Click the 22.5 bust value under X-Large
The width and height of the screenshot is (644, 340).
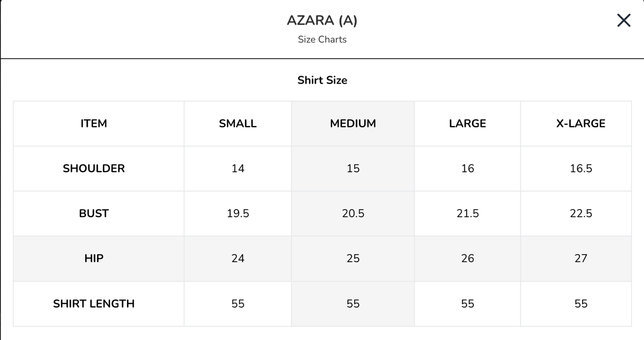click(x=581, y=213)
